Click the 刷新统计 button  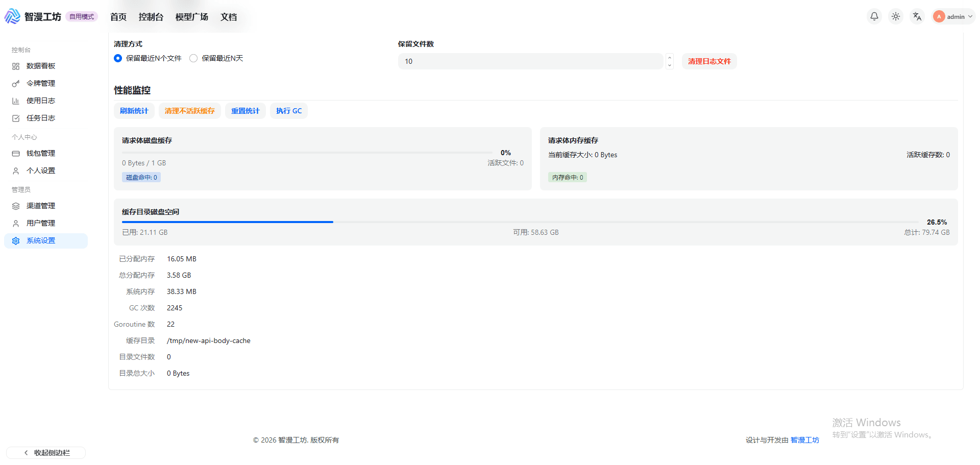[134, 111]
